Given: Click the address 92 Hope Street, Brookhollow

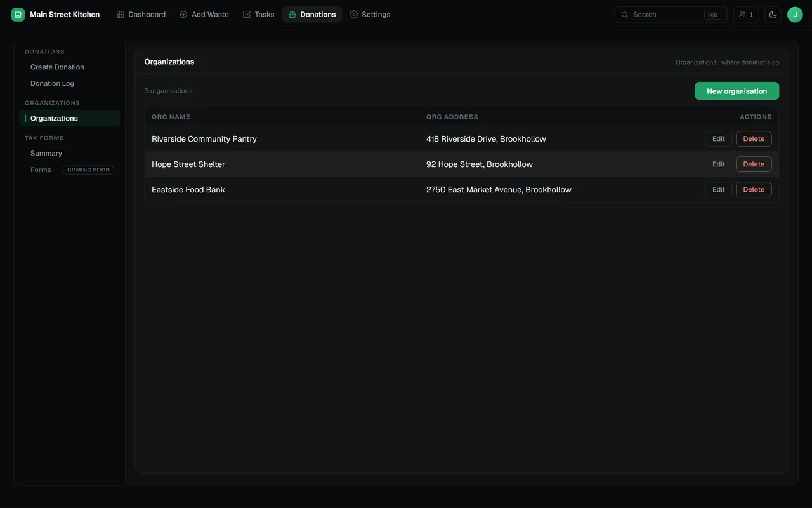Looking at the screenshot, I should pyautogui.click(x=480, y=164).
